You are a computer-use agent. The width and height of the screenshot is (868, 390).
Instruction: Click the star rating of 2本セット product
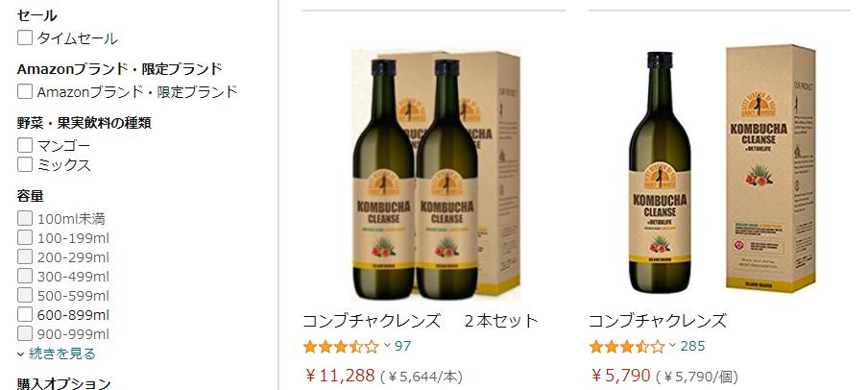[341, 347]
